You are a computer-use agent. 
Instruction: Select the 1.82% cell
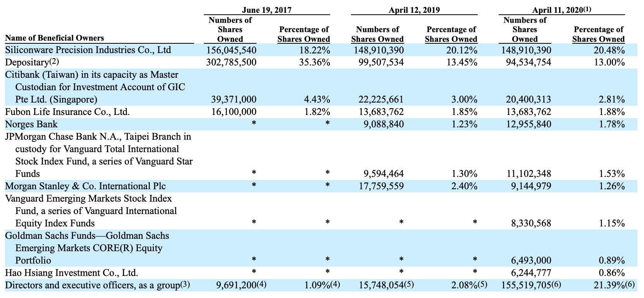pyautogui.click(x=317, y=112)
